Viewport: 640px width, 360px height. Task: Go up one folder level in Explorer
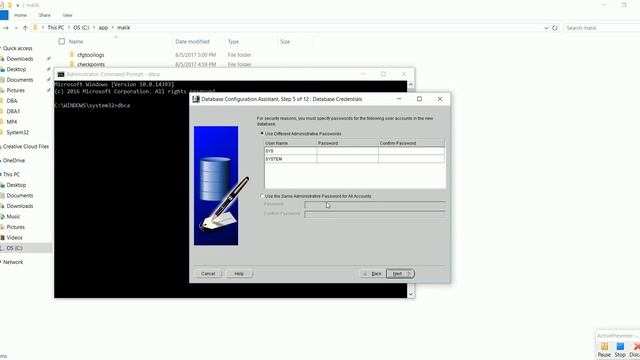coord(25,28)
